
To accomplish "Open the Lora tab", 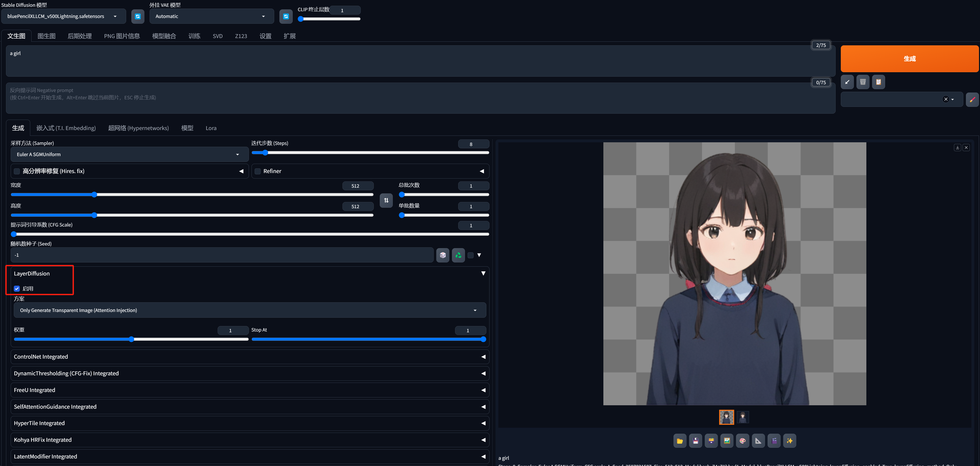I will (x=211, y=128).
